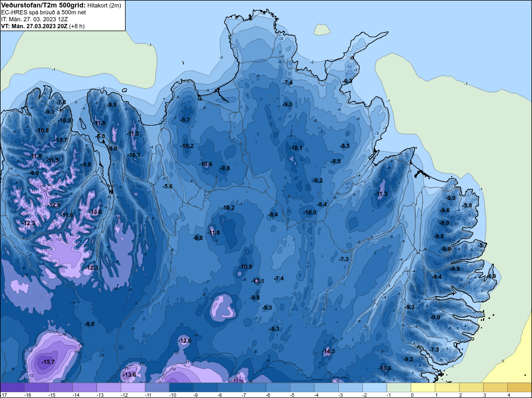Click the legend swatch between -17 and -16
Viewport: 532px width, 398px height.
click(x=12, y=387)
